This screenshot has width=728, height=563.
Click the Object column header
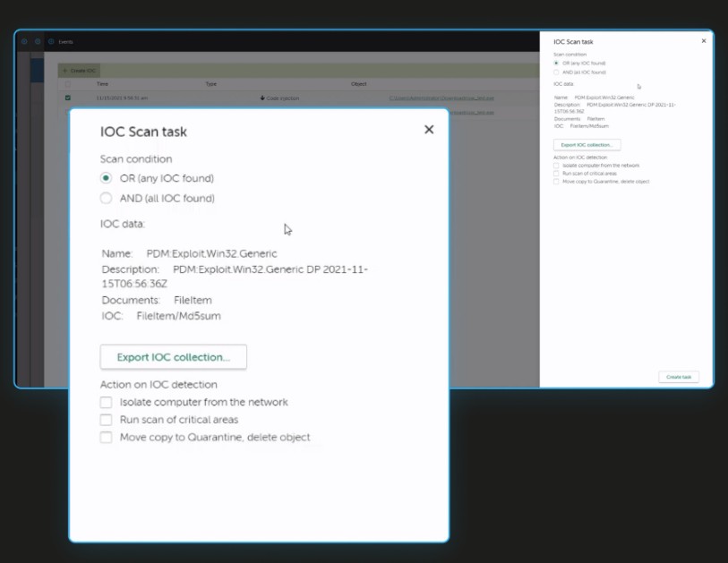pyautogui.click(x=358, y=84)
